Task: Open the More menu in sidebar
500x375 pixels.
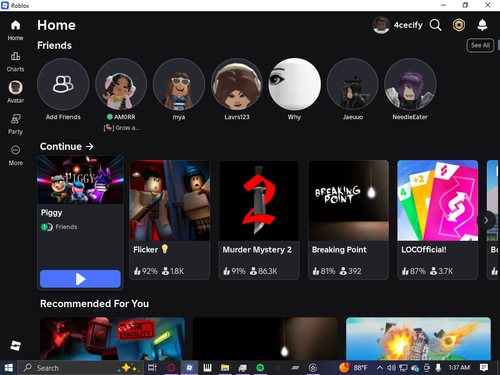Action: click(x=15, y=155)
